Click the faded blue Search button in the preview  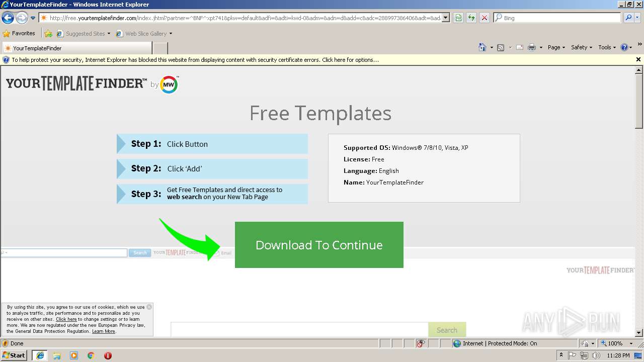tap(140, 253)
